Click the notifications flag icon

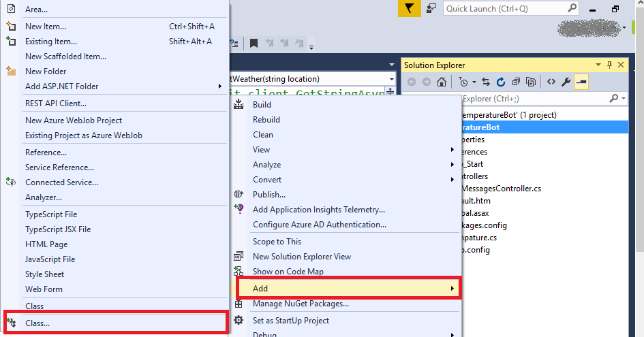click(409, 8)
